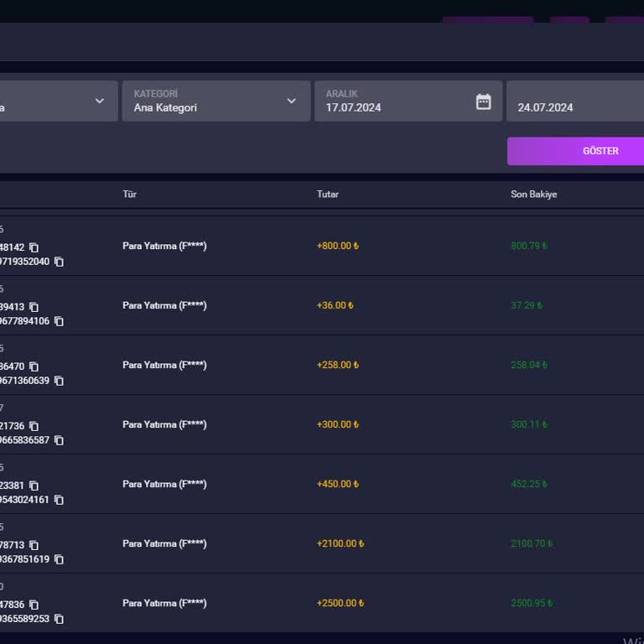Screen dimensions: 644x644
Task: Copy the number ending in 665836587
Action: 59,440
